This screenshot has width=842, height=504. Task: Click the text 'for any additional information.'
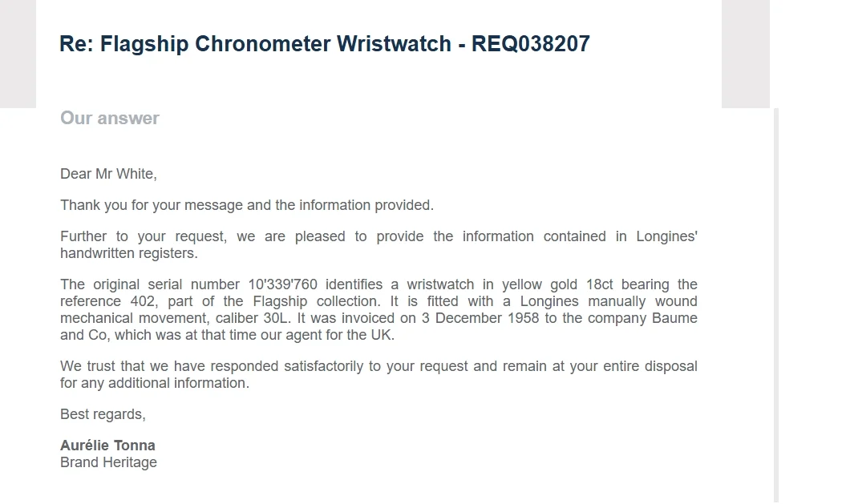155,383
